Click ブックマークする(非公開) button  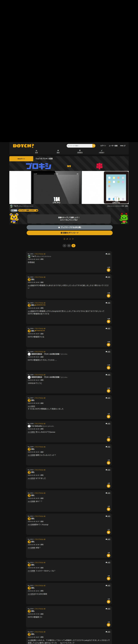click(70, 227)
